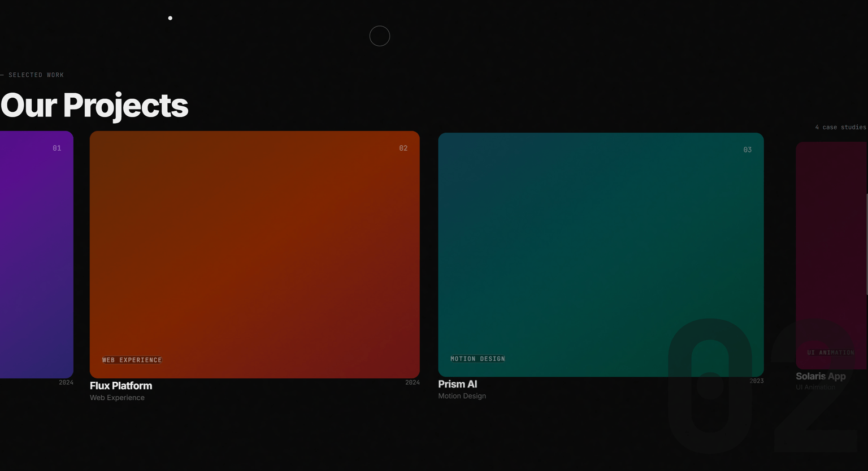Click the Prism AI title
Viewport: 868px width, 471px height.
(x=458, y=384)
